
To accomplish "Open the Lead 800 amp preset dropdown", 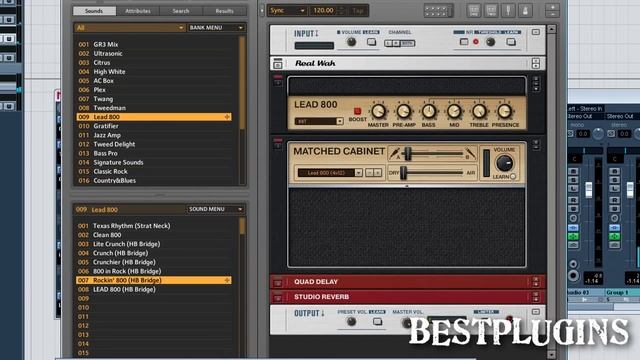I will click(x=319, y=122).
